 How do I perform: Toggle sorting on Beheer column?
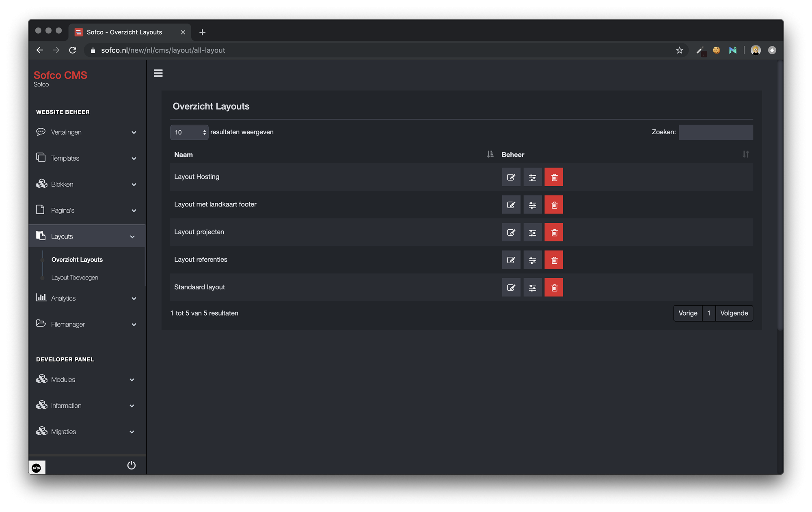pos(745,155)
